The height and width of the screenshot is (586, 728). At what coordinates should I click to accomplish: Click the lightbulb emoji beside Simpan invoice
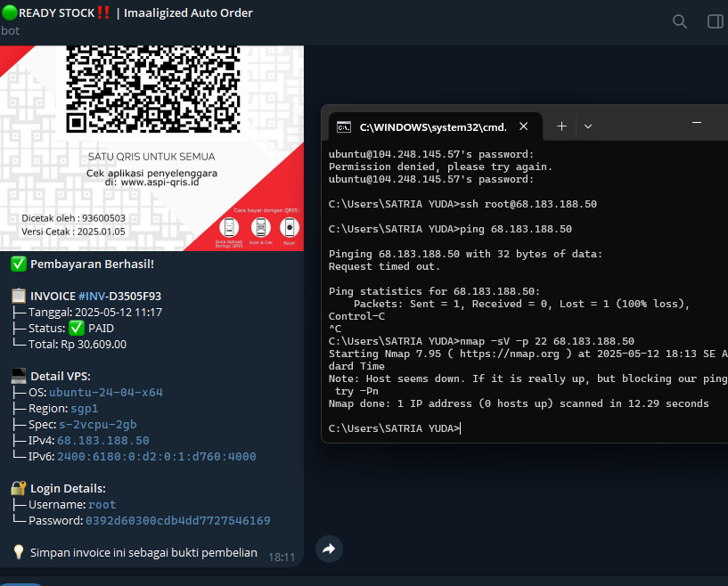click(x=19, y=552)
